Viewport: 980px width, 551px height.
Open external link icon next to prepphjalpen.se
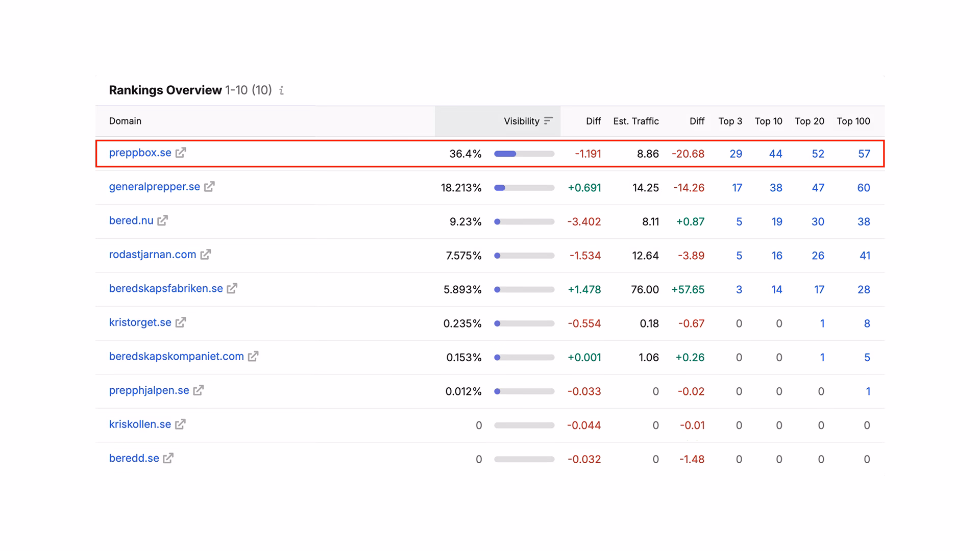198,390
